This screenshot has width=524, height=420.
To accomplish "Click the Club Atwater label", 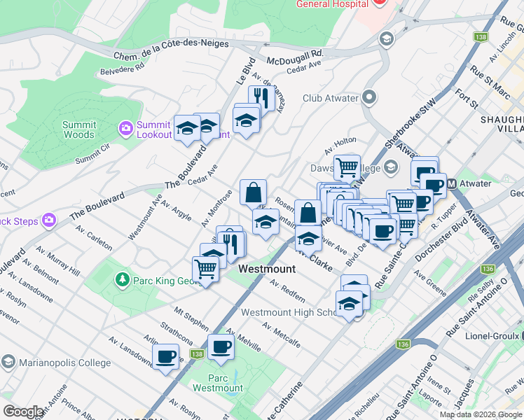I will click(331, 98).
